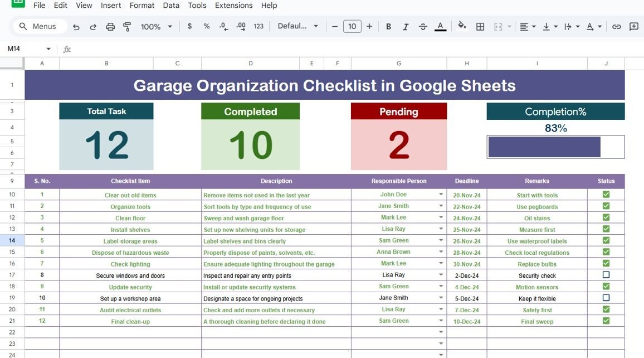Select column D header
Viewport: 644px width, 358px height.
[251, 64]
